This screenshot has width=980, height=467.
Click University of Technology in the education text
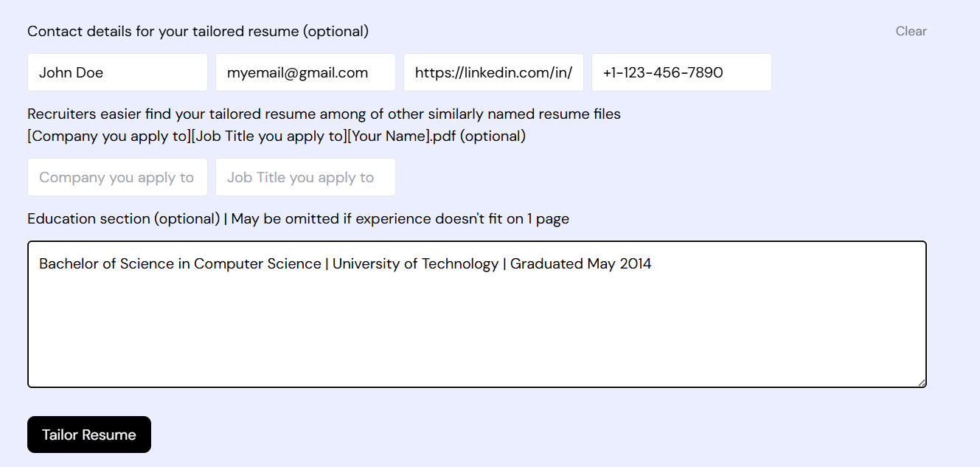415,263
